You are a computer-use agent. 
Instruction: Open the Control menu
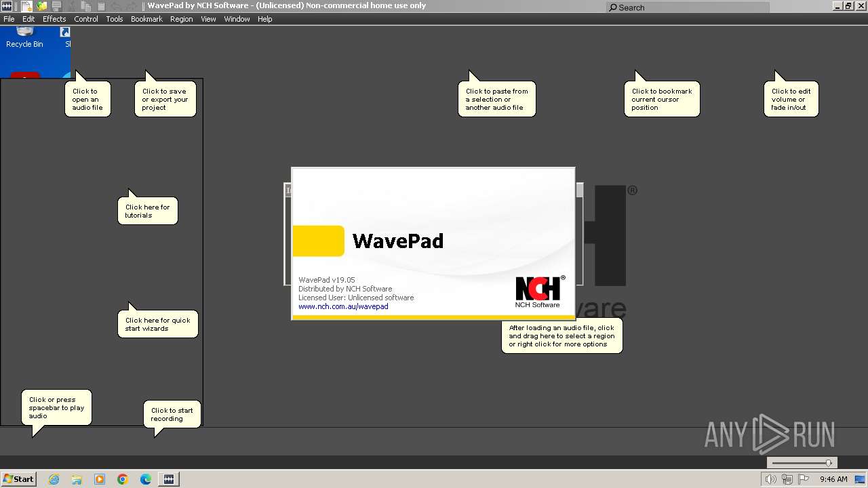click(x=86, y=19)
